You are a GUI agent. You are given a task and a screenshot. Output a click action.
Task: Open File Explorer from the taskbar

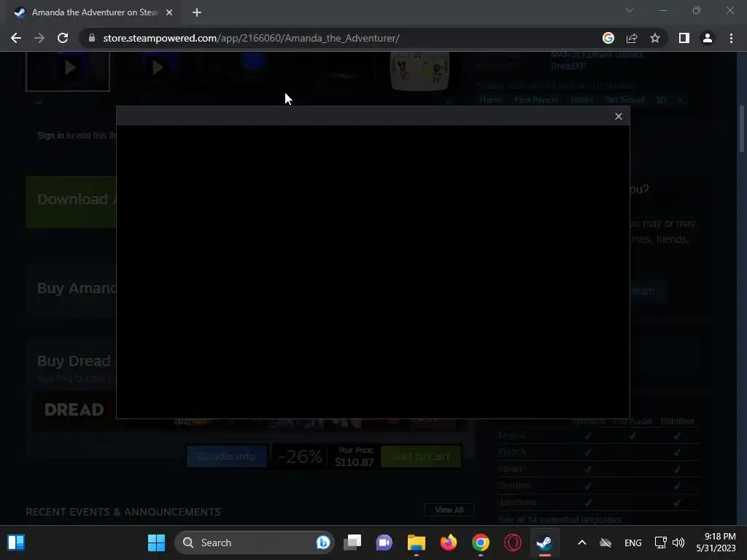coord(417,542)
